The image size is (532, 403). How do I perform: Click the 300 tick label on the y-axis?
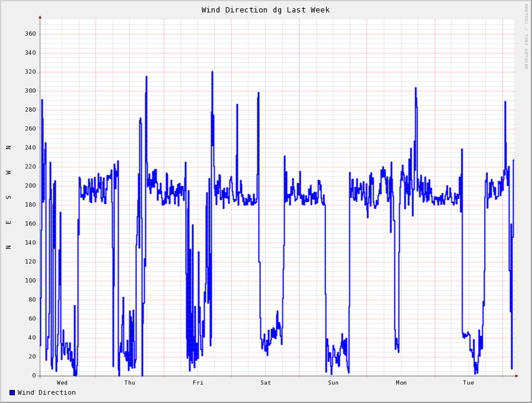(x=30, y=91)
